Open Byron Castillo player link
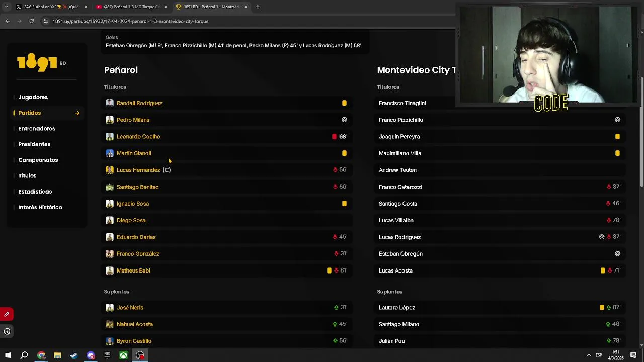The width and height of the screenshot is (644, 362). click(134, 341)
